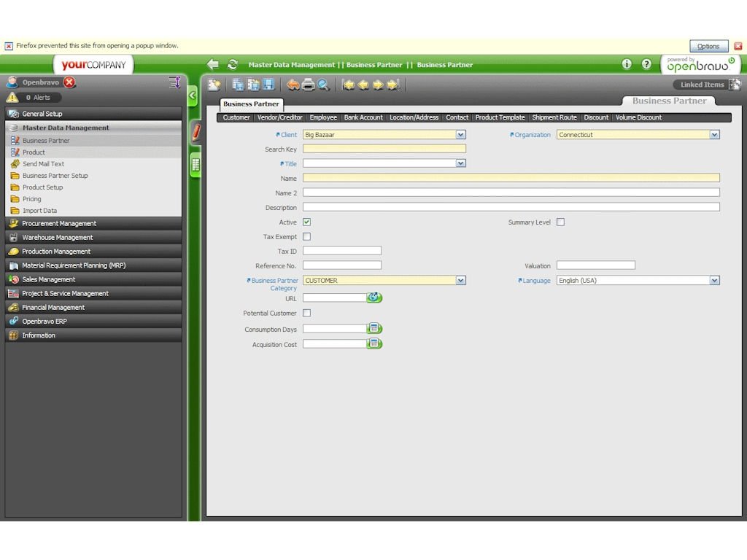Click the Valuation input field
The width and height of the screenshot is (747, 560).
[x=596, y=265]
